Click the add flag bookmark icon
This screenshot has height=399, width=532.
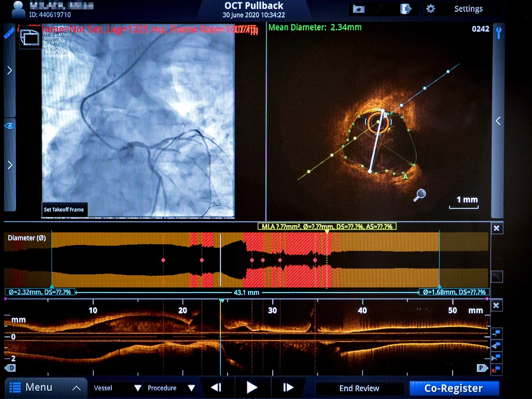[496, 333]
